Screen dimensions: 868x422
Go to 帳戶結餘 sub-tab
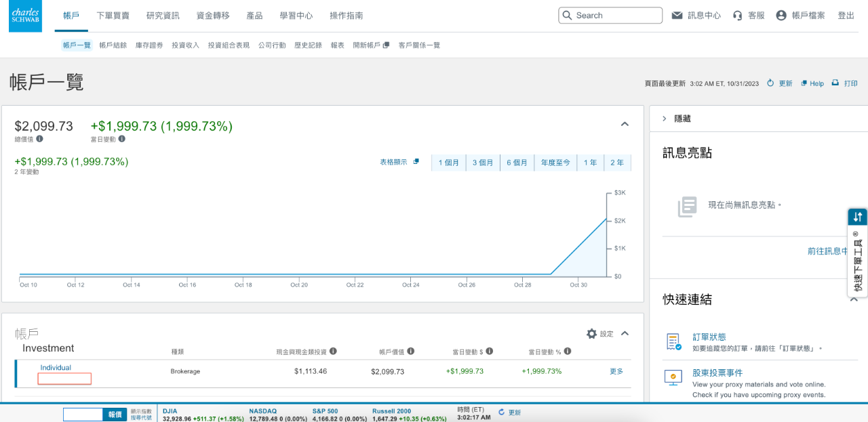point(113,45)
